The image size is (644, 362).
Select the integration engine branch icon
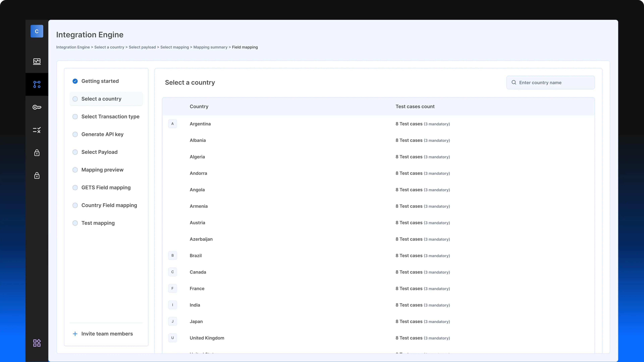pos(37,84)
